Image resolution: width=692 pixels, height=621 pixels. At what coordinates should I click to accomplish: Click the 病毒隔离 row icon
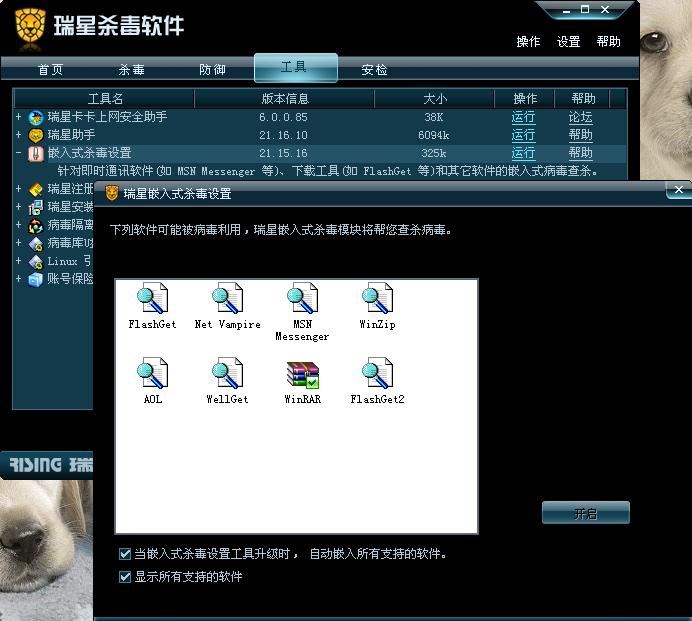(36, 226)
